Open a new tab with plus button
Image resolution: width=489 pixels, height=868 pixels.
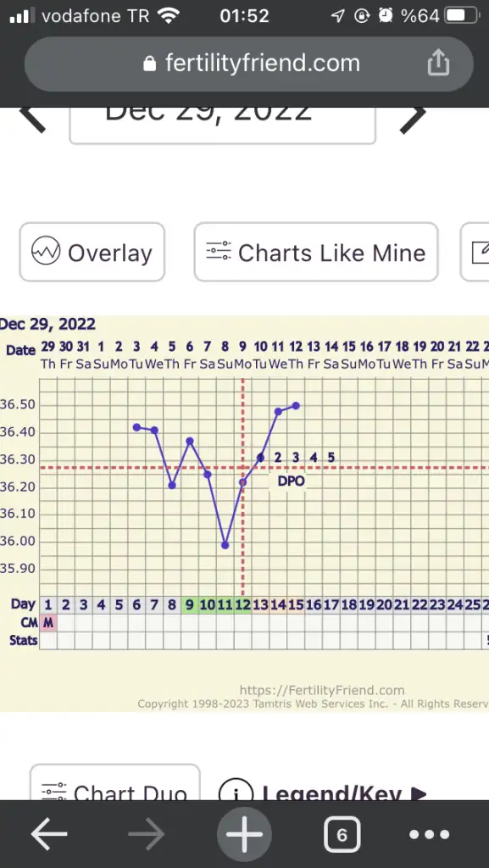(x=244, y=834)
